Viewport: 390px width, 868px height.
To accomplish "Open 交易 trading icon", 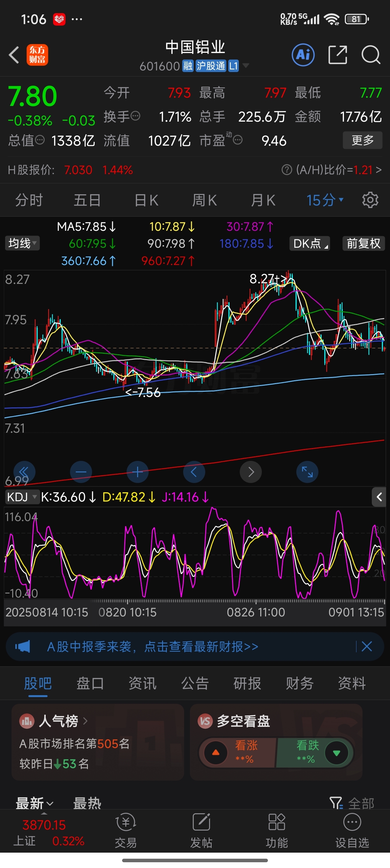I will (x=126, y=831).
